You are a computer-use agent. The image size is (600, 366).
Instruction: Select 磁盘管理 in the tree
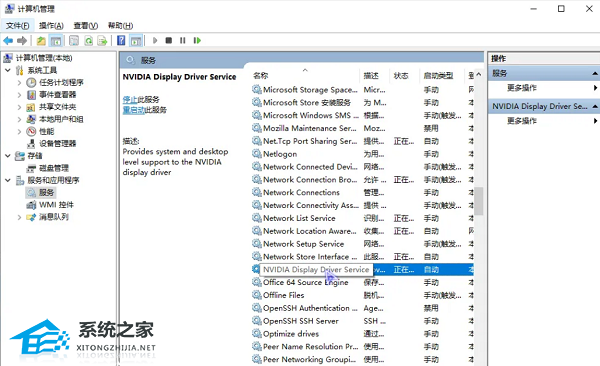(54, 168)
